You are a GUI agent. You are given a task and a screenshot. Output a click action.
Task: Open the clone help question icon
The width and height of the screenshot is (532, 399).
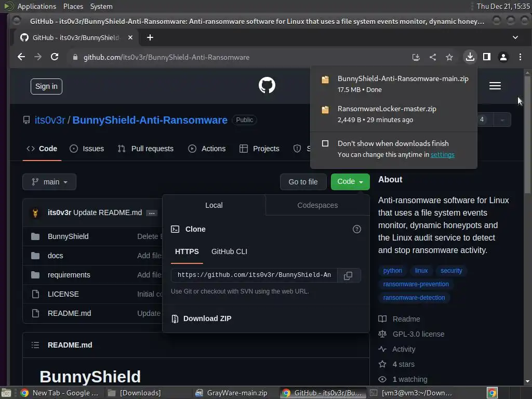356,229
